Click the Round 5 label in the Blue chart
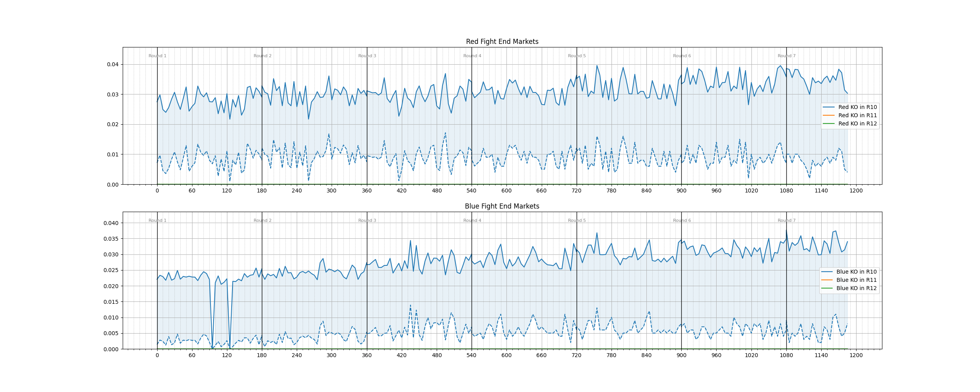The height and width of the screenshot is (392, 980). 577,221
